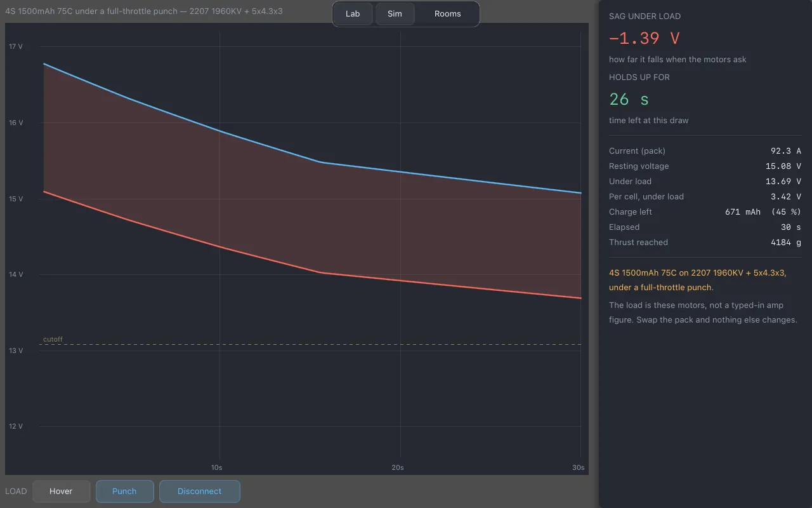
Task: Select the Punch load button
Action: (x=124, y=491)
